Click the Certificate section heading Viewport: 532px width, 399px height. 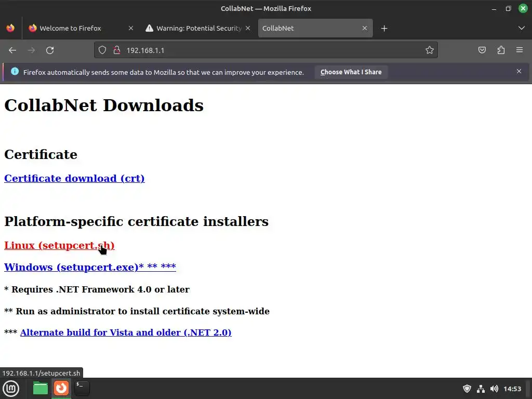(x=41, y=154)
